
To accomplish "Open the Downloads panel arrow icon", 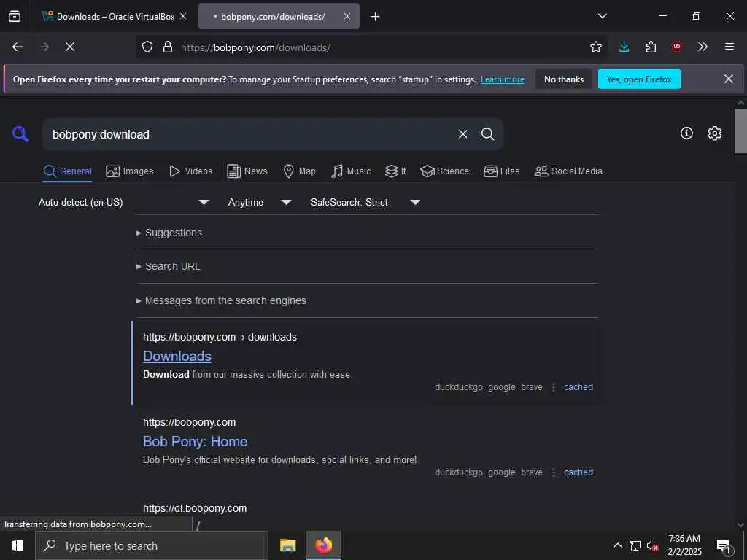I will coord(624,47).
